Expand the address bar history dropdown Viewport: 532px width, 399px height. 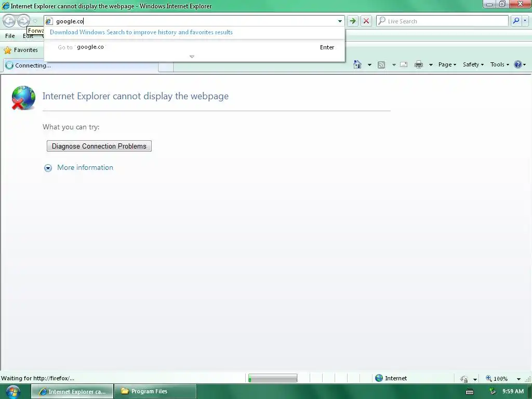click(340, 21)
